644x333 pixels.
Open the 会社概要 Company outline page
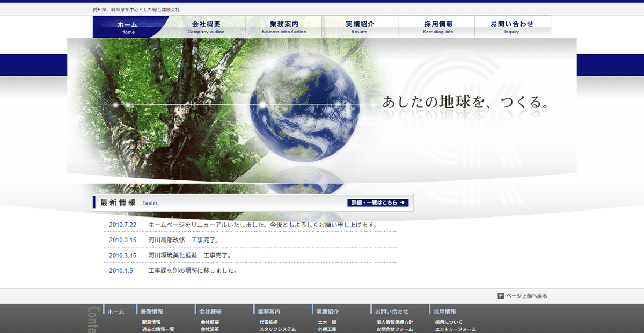(x=206, y=27)
